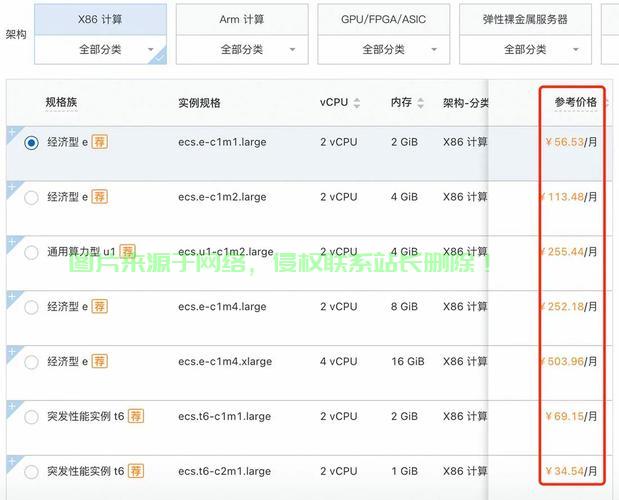Click 1 GiB memory cell
Viewport: 619px width, 500px height.
tap(404, 471)
